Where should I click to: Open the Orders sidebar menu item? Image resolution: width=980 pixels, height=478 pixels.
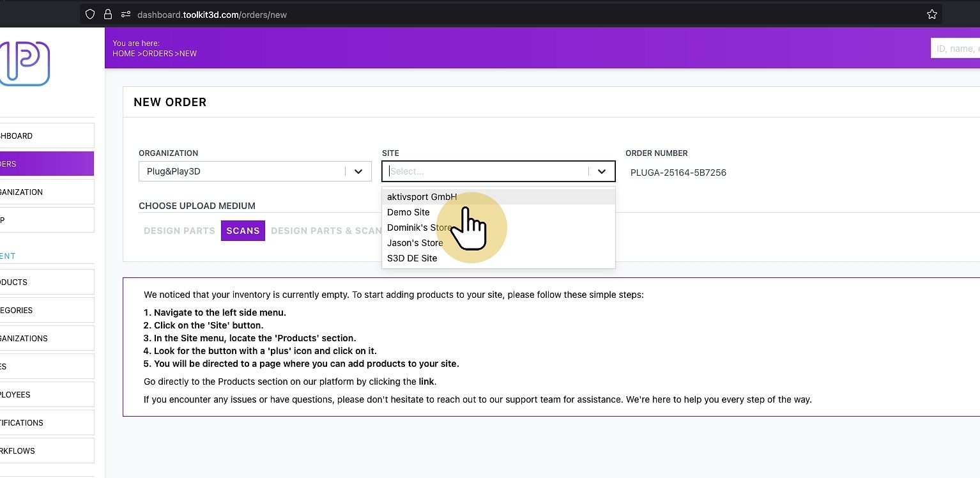[x=47, y=164]
